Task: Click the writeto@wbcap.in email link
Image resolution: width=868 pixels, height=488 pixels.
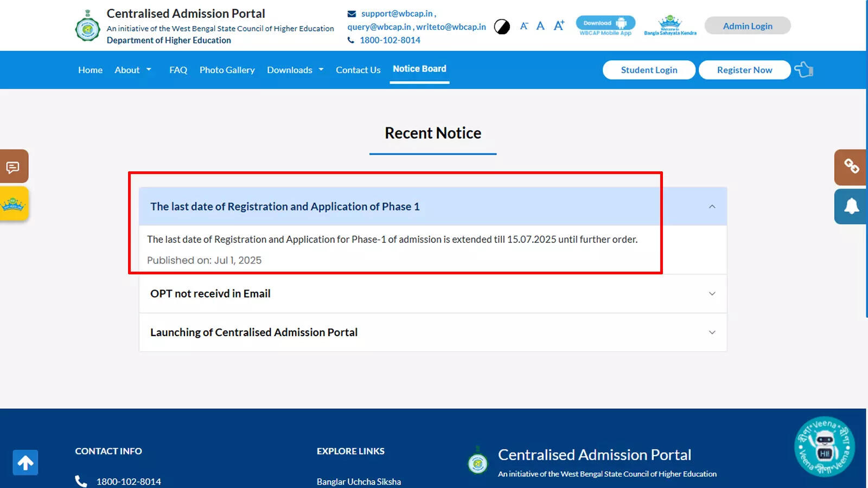Action: 451,27
